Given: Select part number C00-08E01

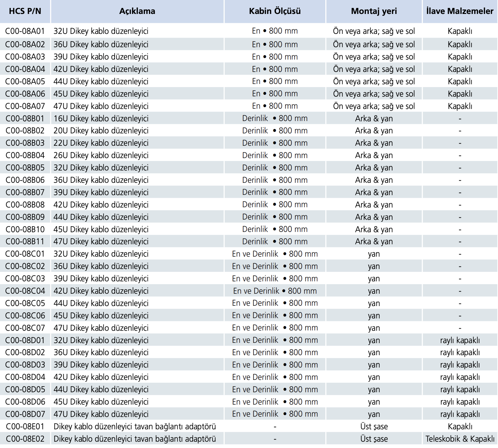Looking at the screenshot, I should coord(25,426).
